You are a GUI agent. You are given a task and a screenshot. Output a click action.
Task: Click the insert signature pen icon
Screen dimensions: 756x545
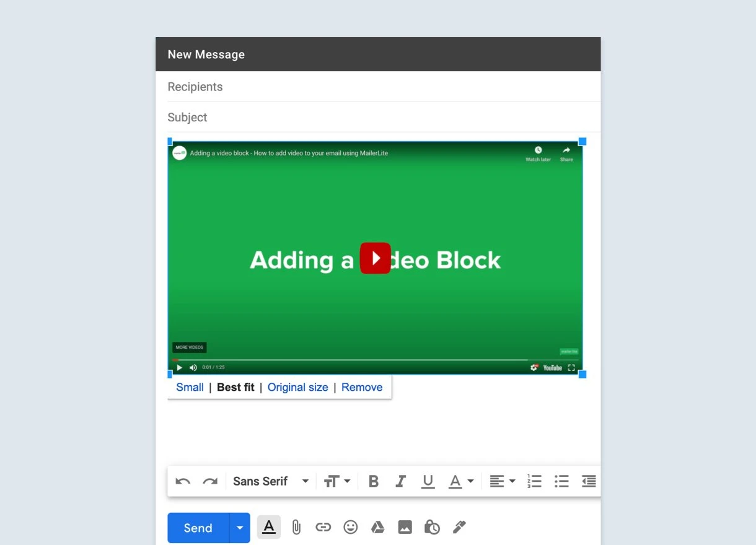click(x=459, y=528)
